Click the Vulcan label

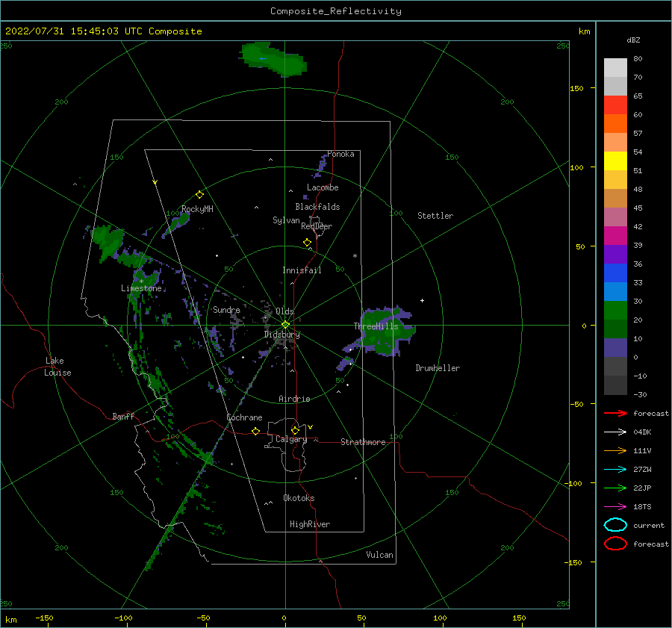tap(379, 555)
